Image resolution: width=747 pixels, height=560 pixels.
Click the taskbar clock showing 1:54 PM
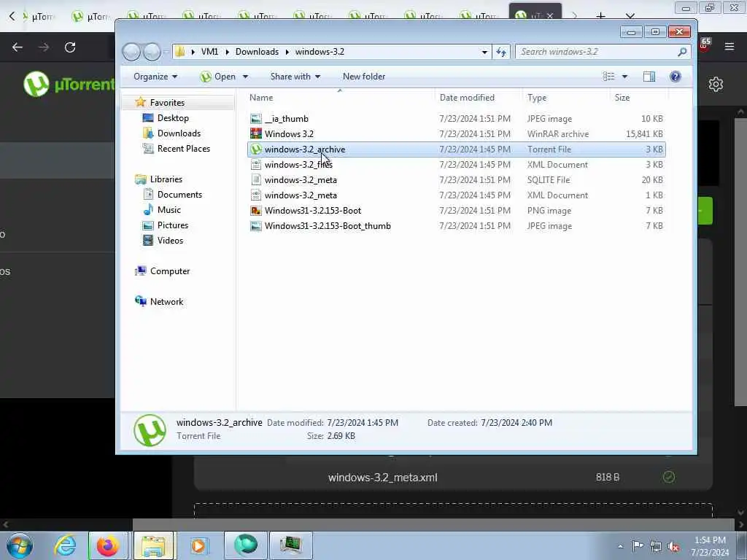tap(710, 546)
